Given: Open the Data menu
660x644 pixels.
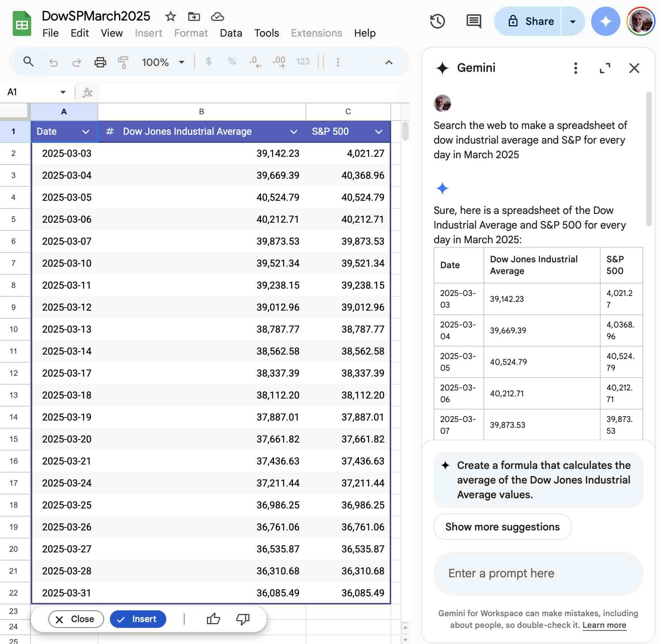Looking at the screenshot, I should pyautogui.click(x=231, y=33).
